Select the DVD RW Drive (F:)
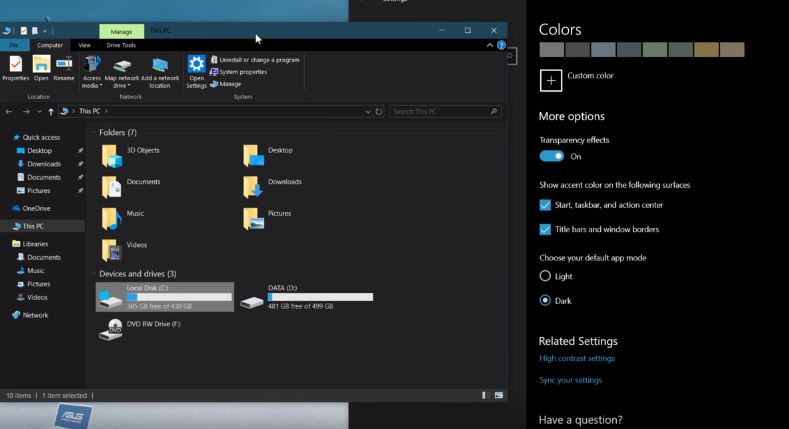 (140, 329)
